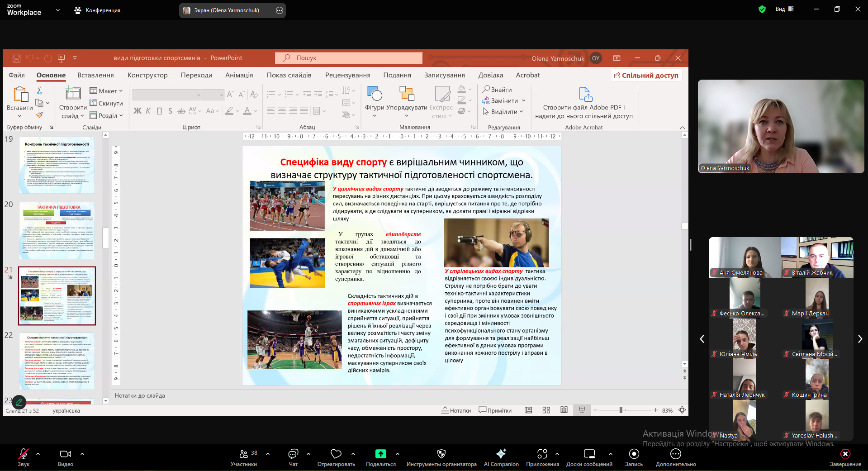
Task: Switch to the Вставлення ribbon tab
Action: 95,75
